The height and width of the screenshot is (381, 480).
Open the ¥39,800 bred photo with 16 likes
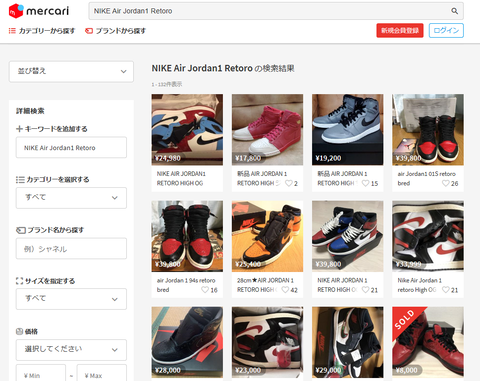tap(187, 236)
